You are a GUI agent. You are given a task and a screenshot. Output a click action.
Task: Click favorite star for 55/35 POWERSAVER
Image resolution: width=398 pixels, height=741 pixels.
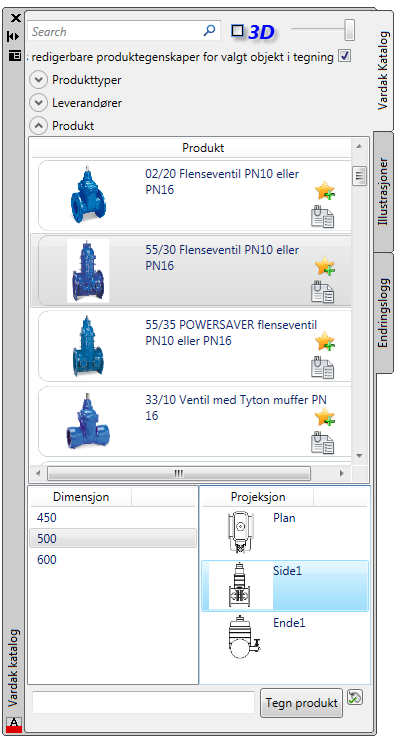pyautogui.click(x=325, y=341)
